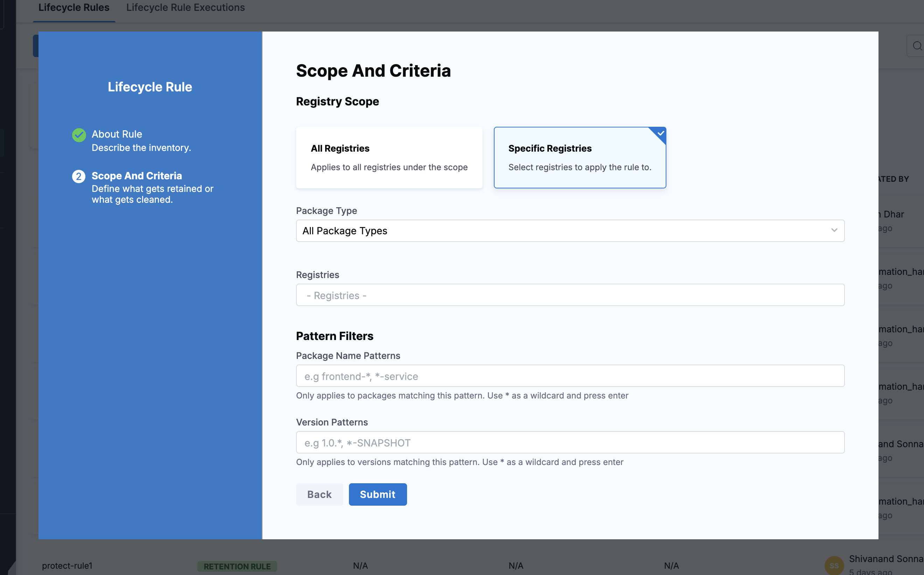This screenshot has width=924, height=575.
Task: Click the selected checkmark on Specific Registries
Action: tap(660, 133)
